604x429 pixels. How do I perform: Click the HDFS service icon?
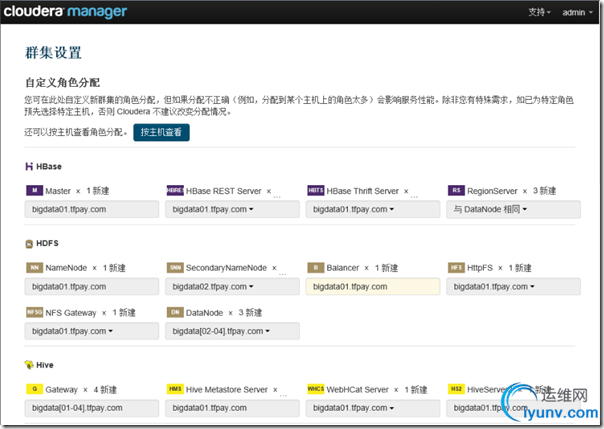29,244
